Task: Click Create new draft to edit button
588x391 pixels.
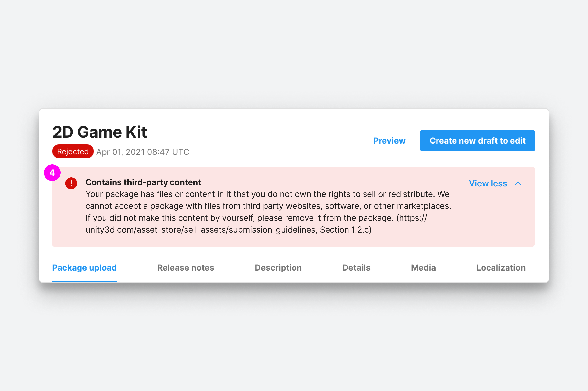Action: [477, 141]
